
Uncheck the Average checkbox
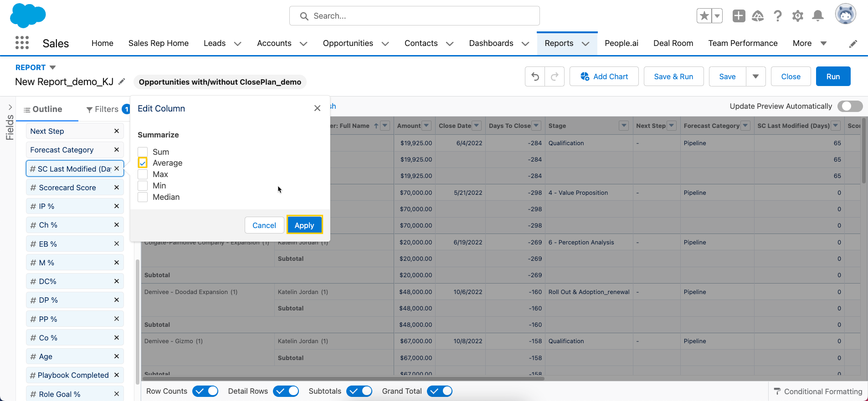pos(143,163)
